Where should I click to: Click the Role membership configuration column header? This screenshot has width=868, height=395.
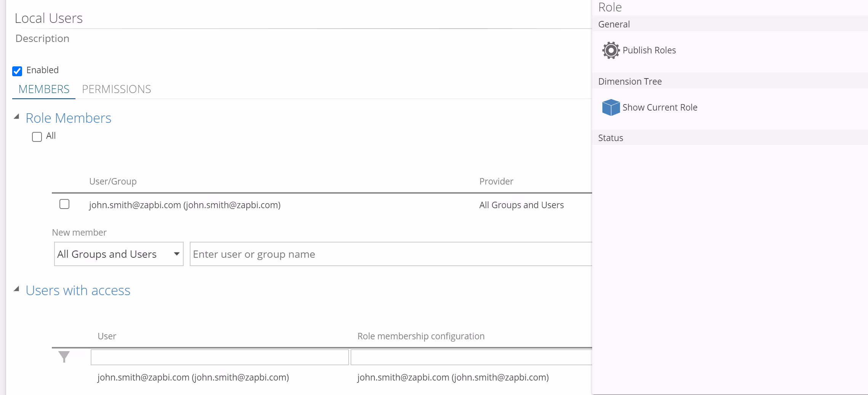tap(421, 336)
